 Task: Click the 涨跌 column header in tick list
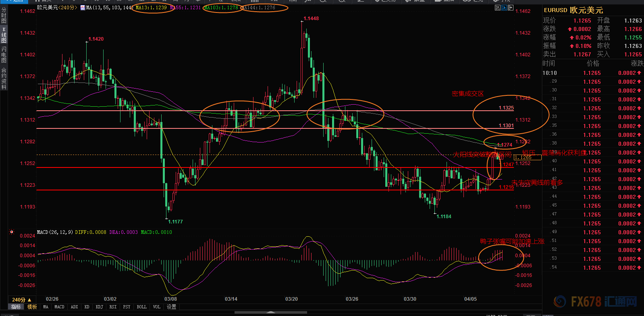pos(637,63)
